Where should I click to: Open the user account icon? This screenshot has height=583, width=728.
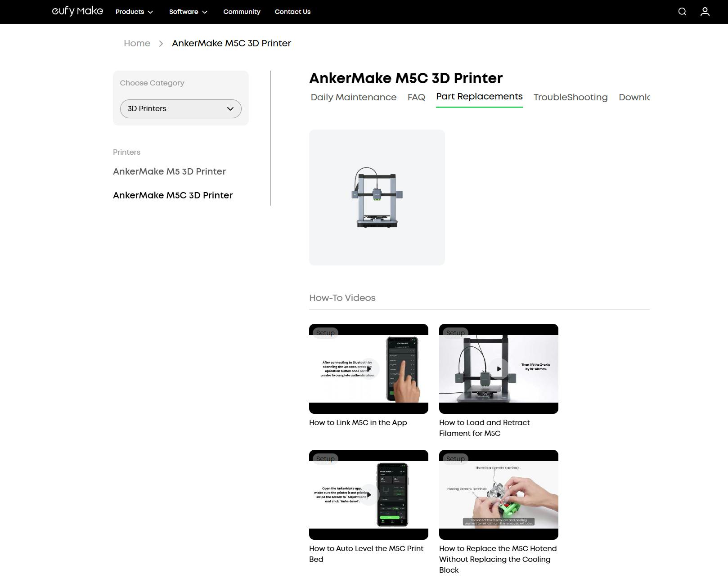705,12
